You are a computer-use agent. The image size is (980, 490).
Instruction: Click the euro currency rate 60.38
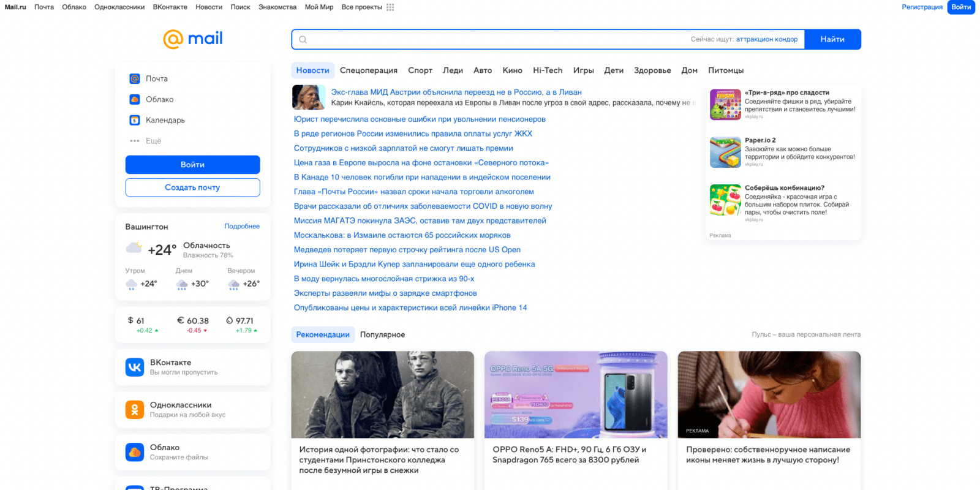click(x=193, y=320)
